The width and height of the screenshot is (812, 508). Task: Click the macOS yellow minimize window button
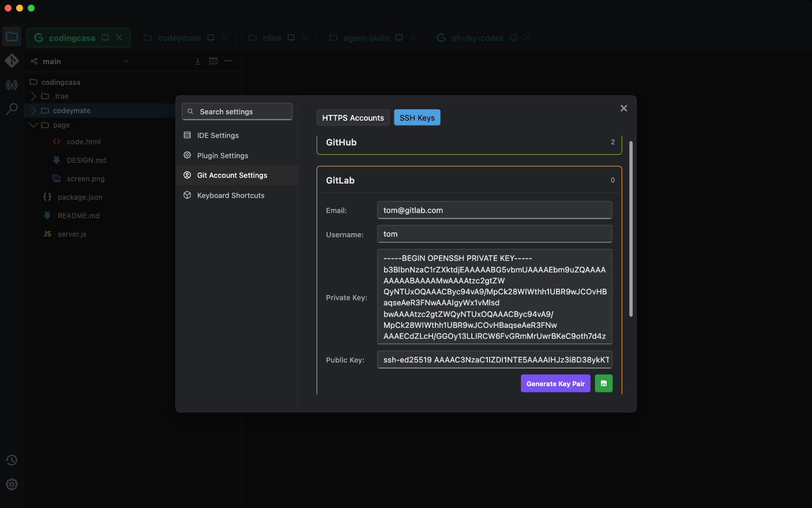click(20, 8)
